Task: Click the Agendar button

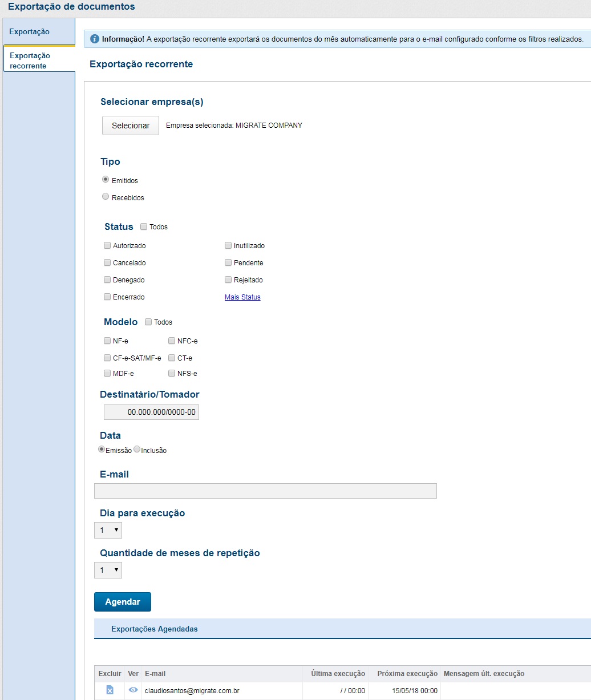Action: (x=123, y=602)
